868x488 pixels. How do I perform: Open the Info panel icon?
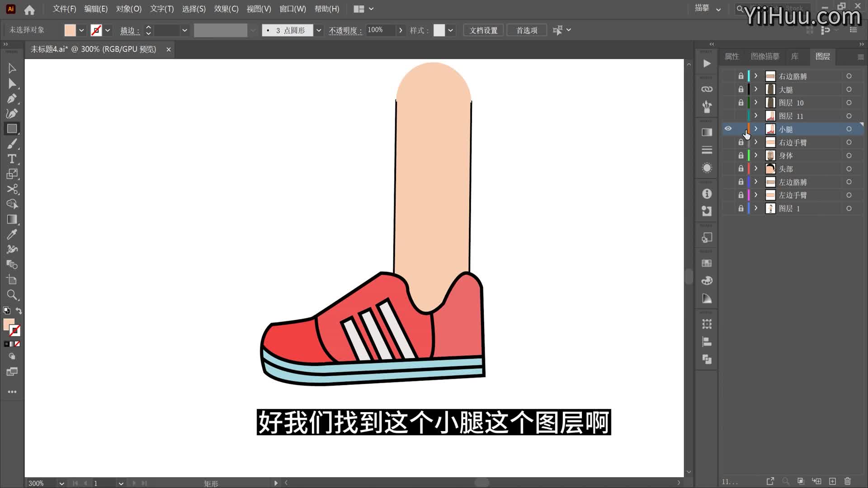coord(707,194)
